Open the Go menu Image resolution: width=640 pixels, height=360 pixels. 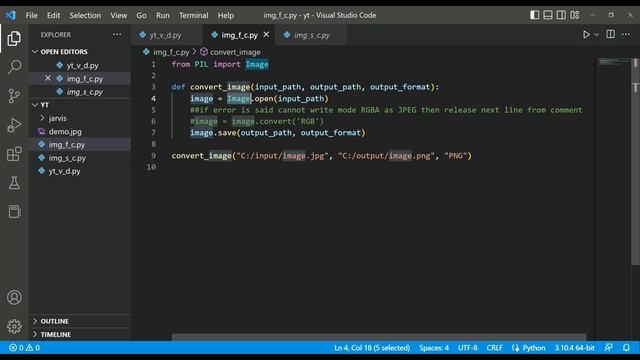pyautogui.click(x=141, y=16)
